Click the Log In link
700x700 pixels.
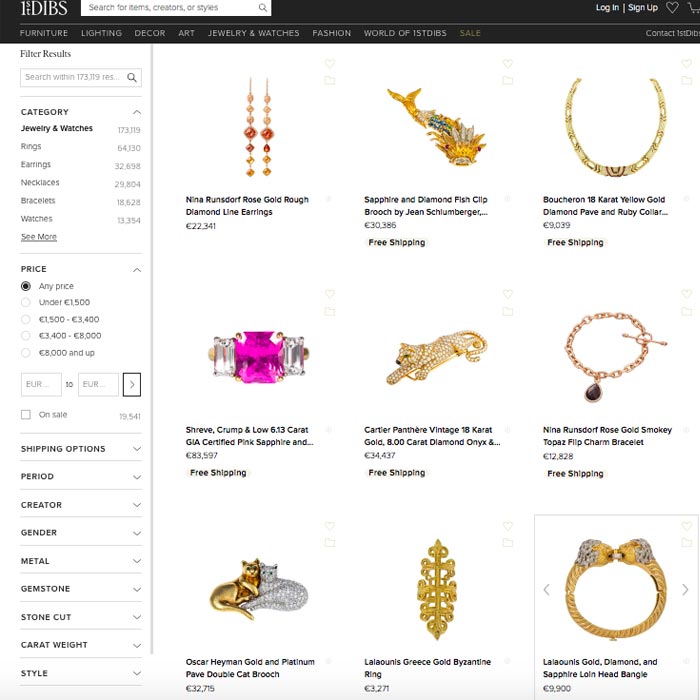click(x=607, y=7)
